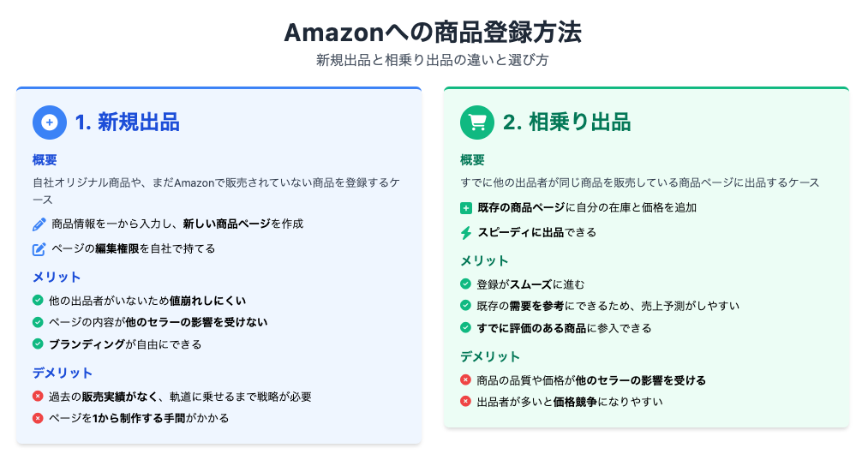Click the green shopping cart icon
The image size is (868, 454).
click(x=477, y=122)
